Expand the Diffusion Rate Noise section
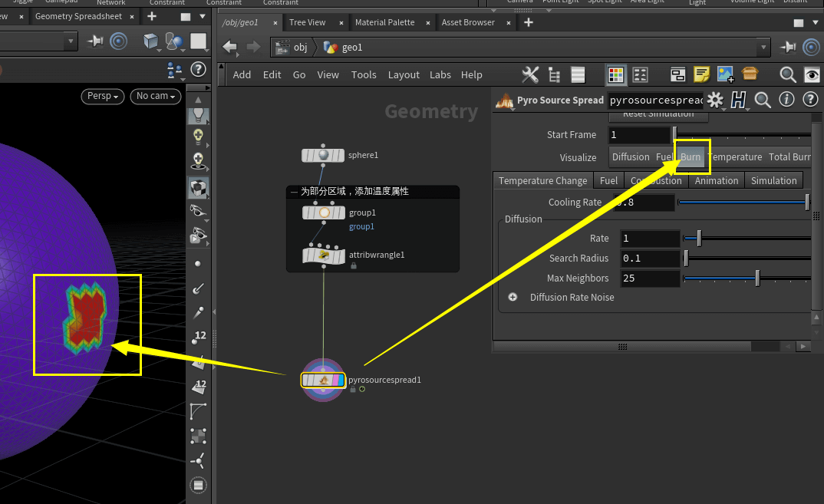Screen dimensions: 824x504 [513, 298]
